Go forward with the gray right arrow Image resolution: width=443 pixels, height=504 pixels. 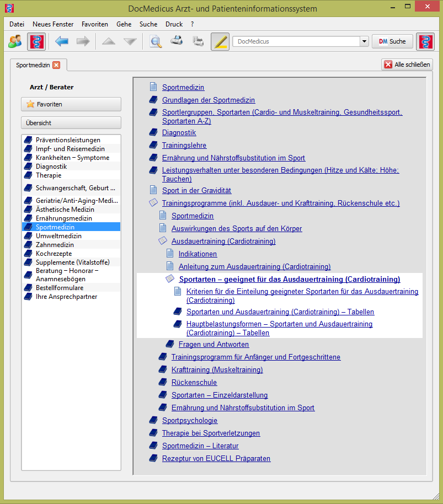tap(83, 41)
